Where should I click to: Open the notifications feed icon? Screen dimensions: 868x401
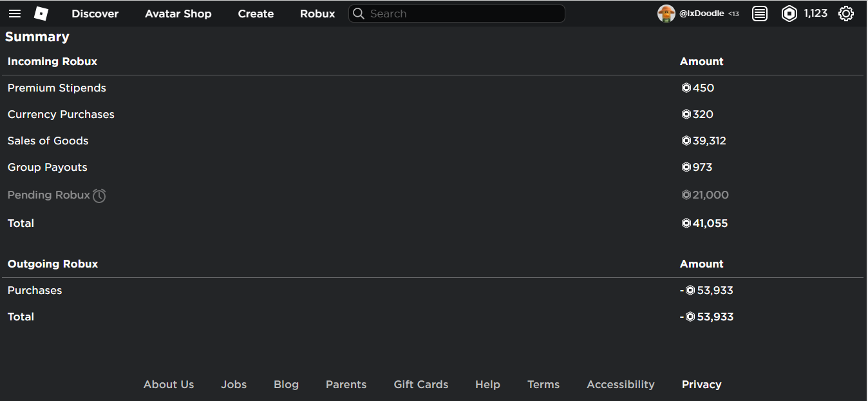click(x=760, y=14)
